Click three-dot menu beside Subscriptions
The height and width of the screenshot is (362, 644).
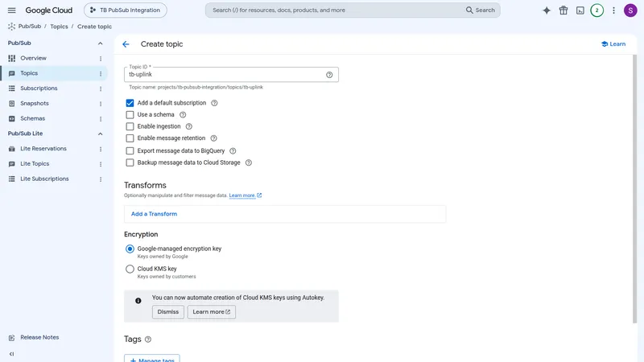[x=101, y=88]
